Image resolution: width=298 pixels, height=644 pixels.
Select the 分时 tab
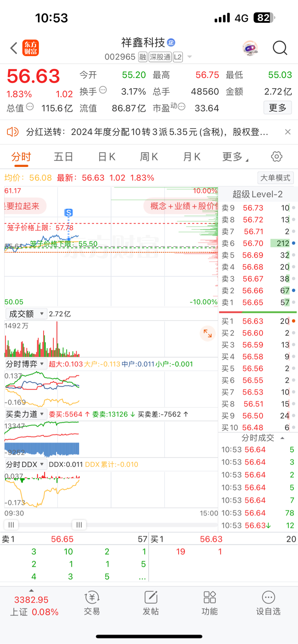tap(21, 157)
